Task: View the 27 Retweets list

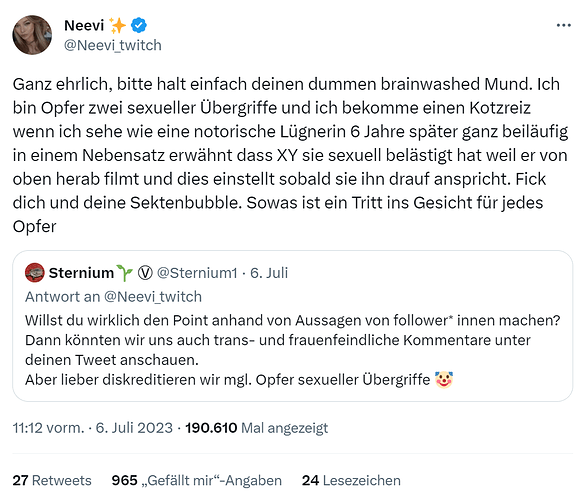Action: click(x=52, y=480)
